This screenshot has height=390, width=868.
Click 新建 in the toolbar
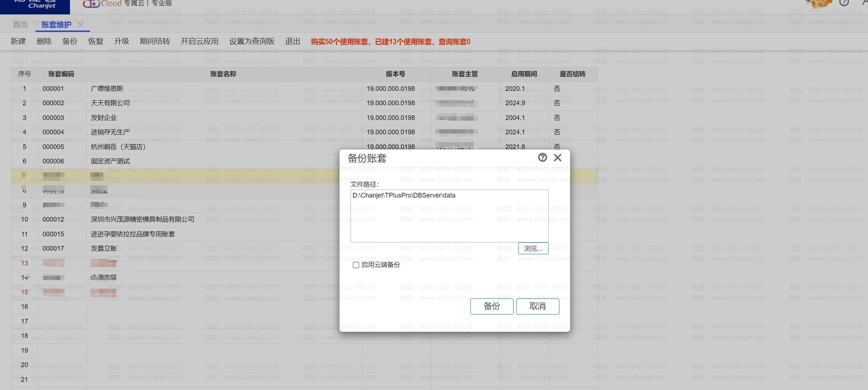(x=18, y=41)
